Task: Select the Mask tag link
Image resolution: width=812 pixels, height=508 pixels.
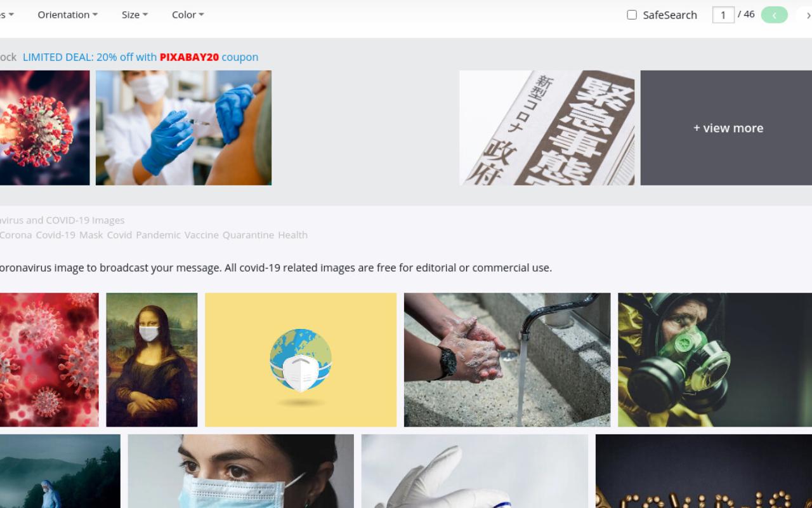Action: click(91, 235)
